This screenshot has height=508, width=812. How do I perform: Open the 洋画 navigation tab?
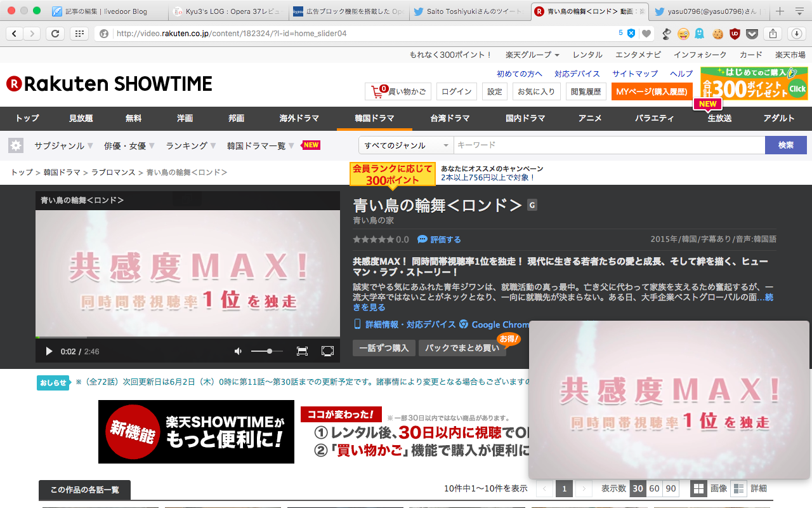click(x=185, y=118)
